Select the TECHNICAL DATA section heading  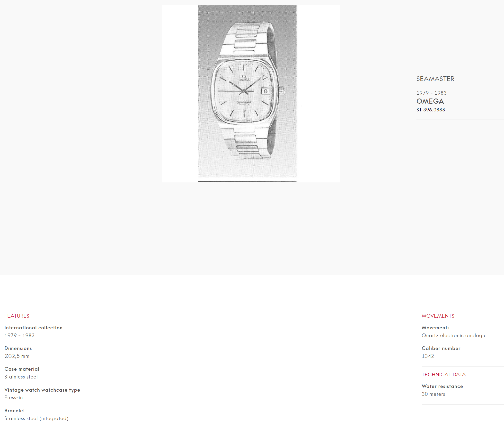point(444,374)
